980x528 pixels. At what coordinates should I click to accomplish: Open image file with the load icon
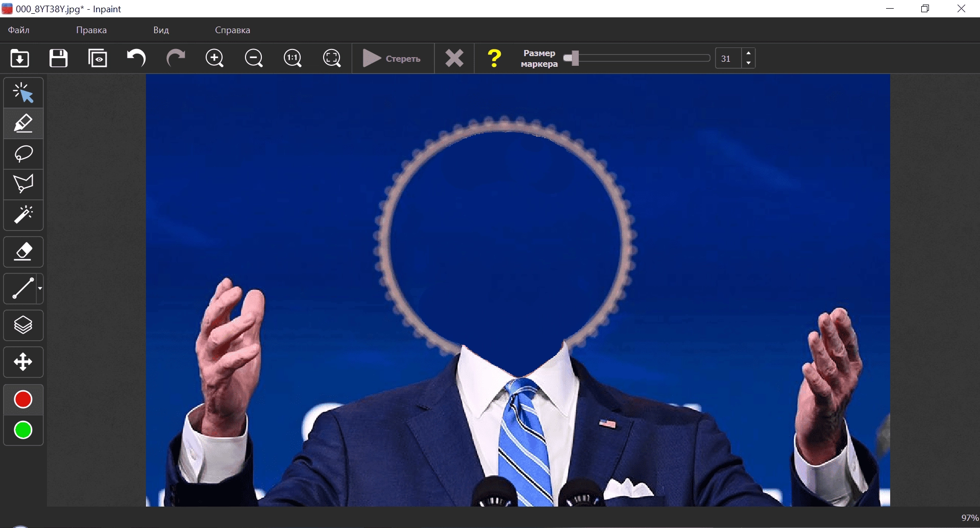tap(20, 58)
